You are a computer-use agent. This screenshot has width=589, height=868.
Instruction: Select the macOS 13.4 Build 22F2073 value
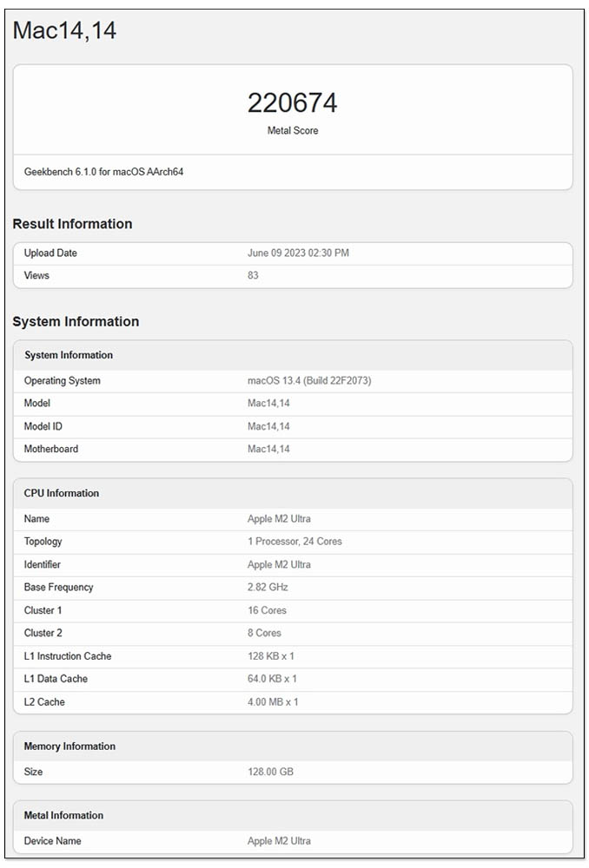(x=309, y=381)
